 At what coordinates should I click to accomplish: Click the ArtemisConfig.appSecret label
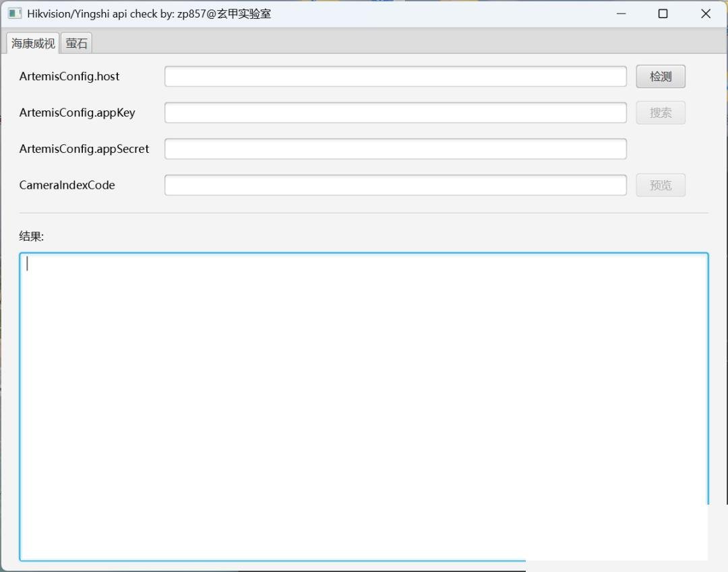tap(84, 149)
